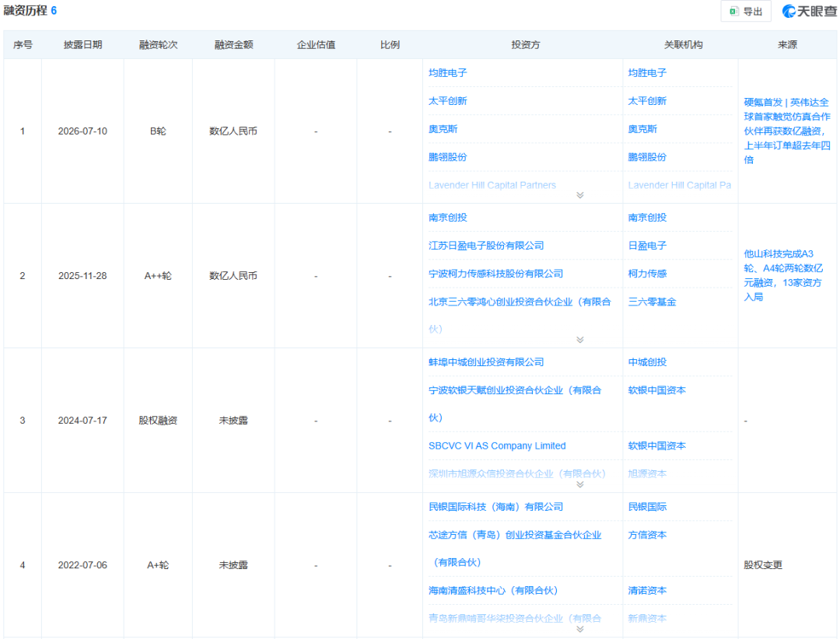Open the 深圳市旭源众信投资合伙企业 link
This screenshot has height=639, width=840.
coord(517,473)
